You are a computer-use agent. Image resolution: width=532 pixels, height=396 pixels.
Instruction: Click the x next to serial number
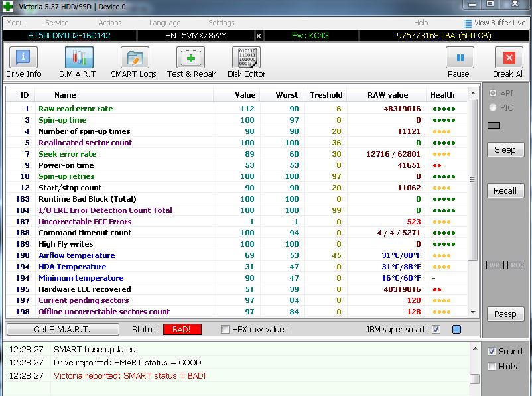click(259, 36)
